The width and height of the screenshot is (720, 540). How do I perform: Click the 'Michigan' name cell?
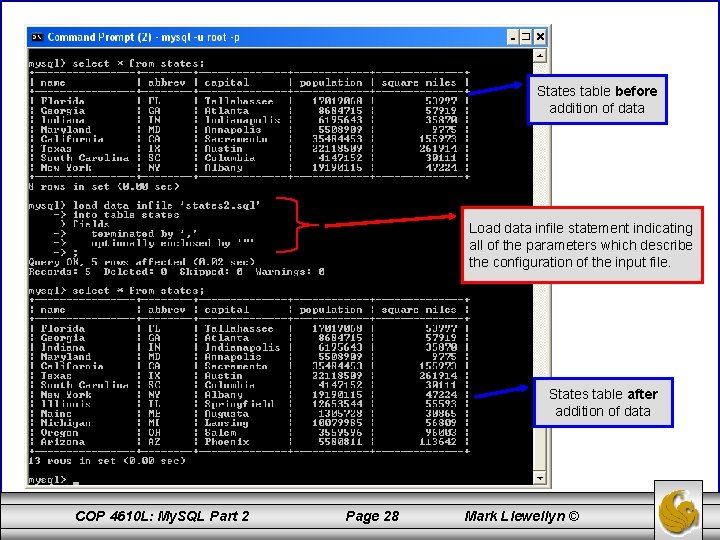tap(66, 423)
